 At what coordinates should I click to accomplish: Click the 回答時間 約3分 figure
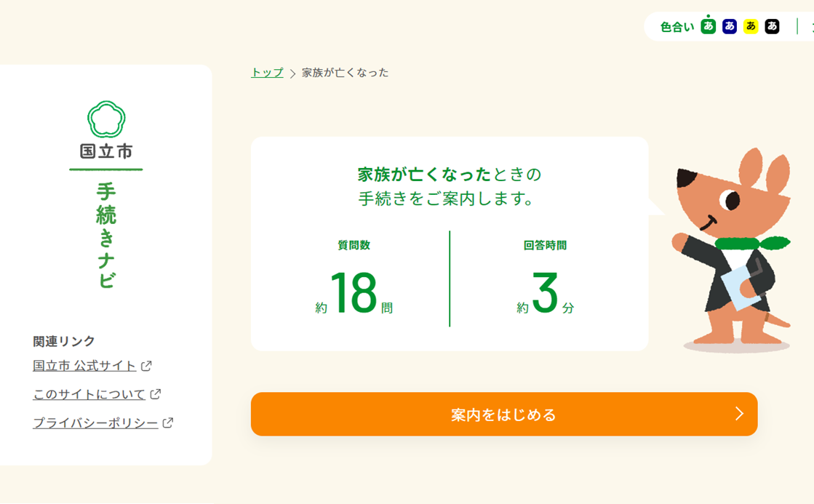point(546,292)
